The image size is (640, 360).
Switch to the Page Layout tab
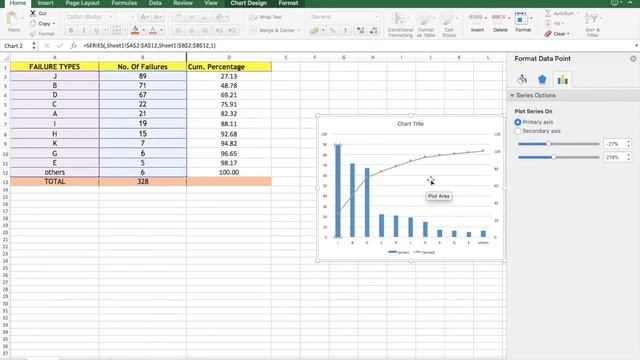coord(82,3)
